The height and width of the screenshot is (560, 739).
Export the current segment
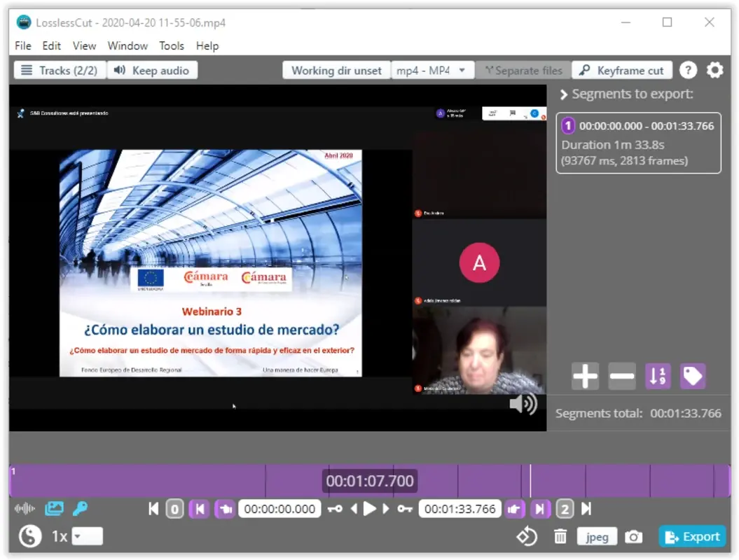pos(692,536)
